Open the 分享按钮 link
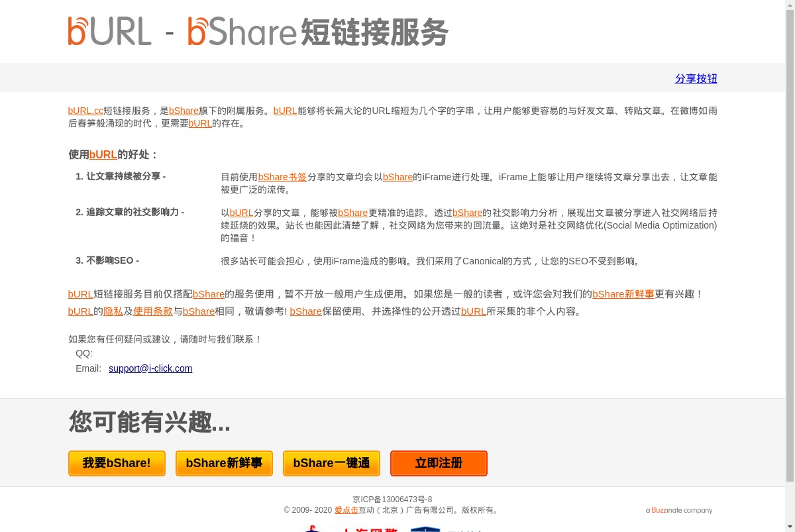This screenshot has width=795, height=532. 696,78
